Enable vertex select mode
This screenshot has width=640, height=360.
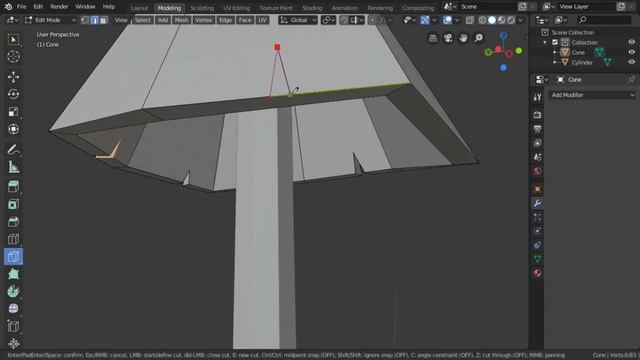85,20
